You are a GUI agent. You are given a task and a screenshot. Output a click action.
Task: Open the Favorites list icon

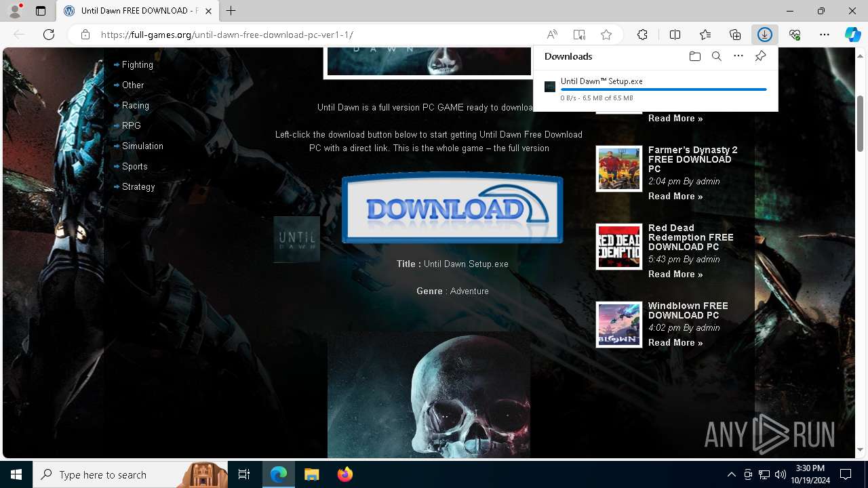click(705, 35)
